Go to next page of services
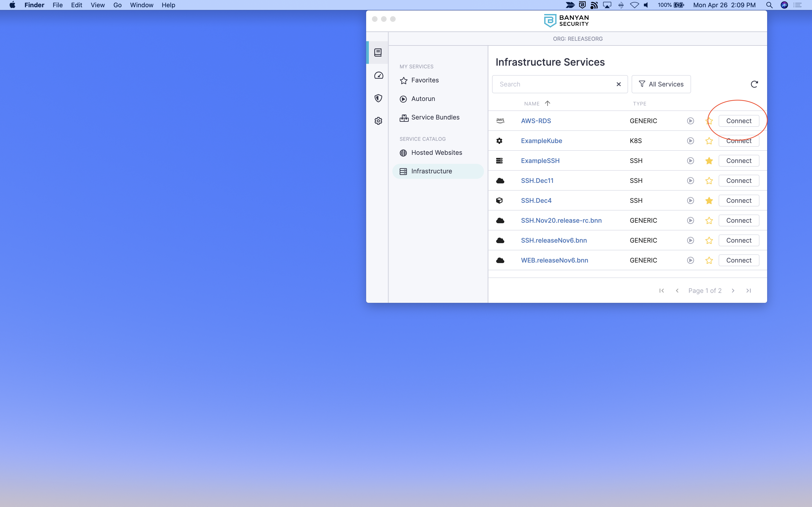 coord(733,291)
